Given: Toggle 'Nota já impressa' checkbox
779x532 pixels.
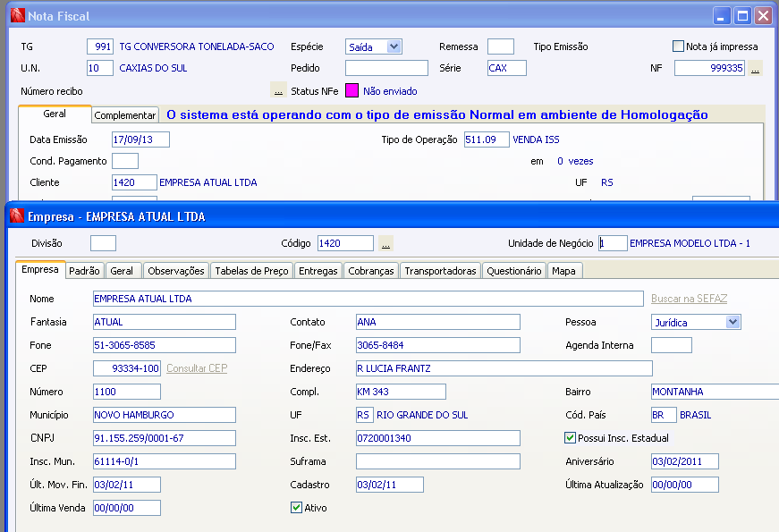Looking at the screenshot, I should coord(678,46).
